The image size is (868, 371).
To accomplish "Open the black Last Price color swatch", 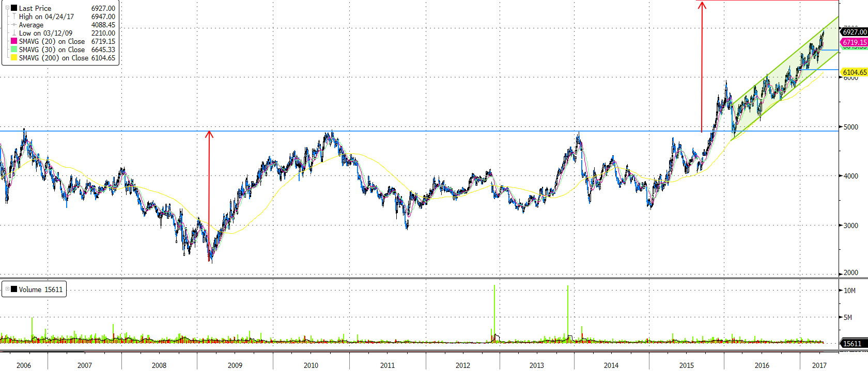I will point(14,8).
